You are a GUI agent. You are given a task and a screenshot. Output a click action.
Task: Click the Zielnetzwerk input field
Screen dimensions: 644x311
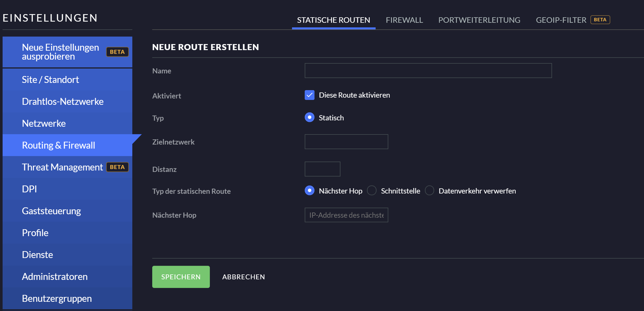point(346,142)
